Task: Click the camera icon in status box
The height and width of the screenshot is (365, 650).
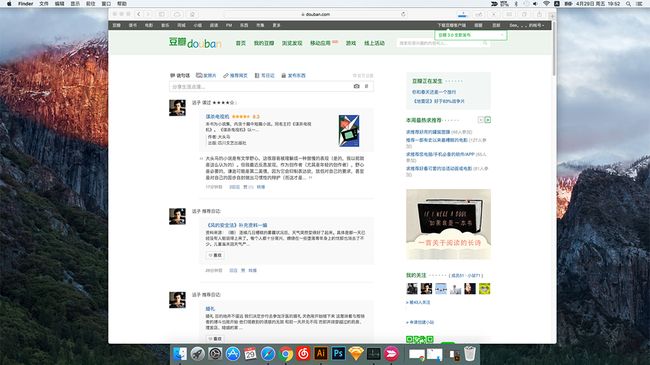Action: pos(357,86)
